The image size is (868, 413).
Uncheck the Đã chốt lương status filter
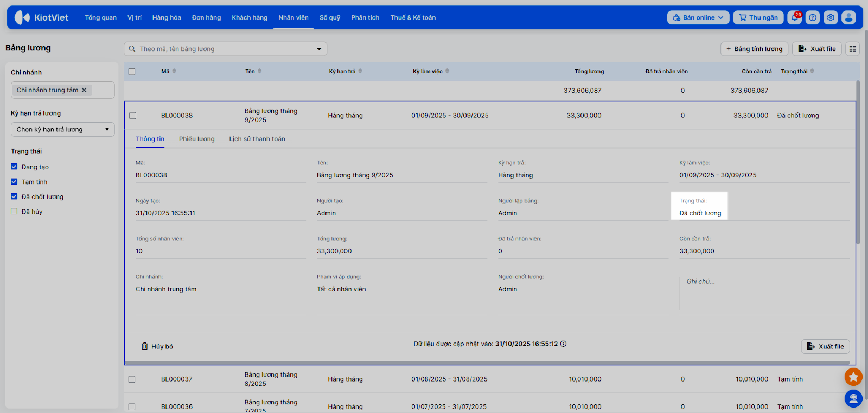pyautogui.click(x=14, y=196)
